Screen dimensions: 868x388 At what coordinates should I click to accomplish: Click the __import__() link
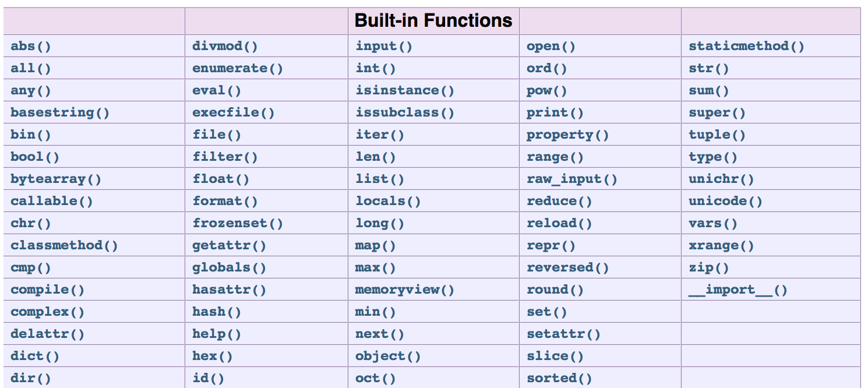738,290
